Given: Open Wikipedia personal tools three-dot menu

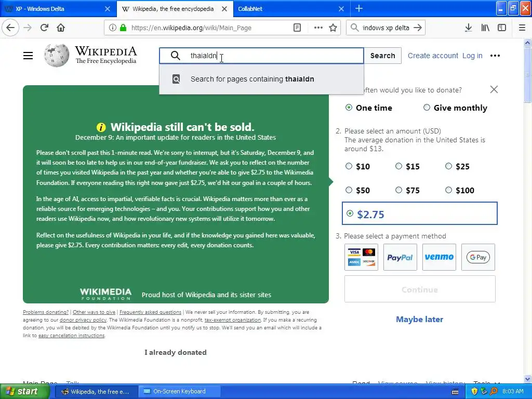Looking at the screenshot, I should coord(495,56).
